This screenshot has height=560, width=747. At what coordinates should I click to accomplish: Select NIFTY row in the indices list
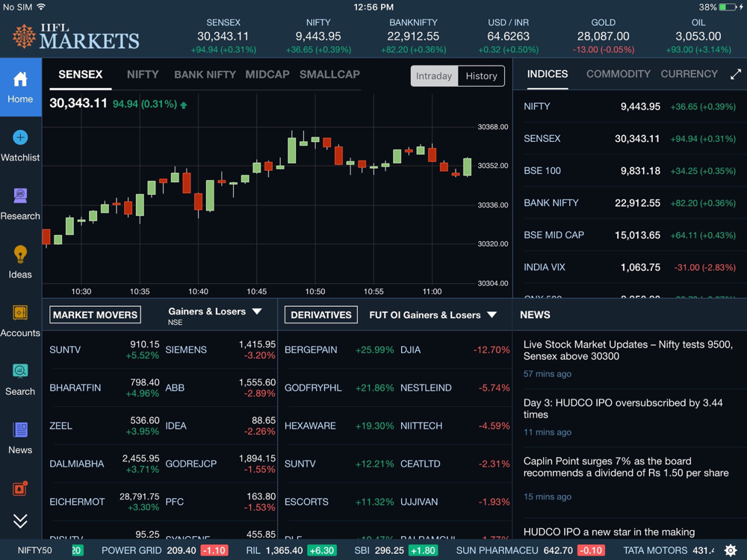click(630, 107)
